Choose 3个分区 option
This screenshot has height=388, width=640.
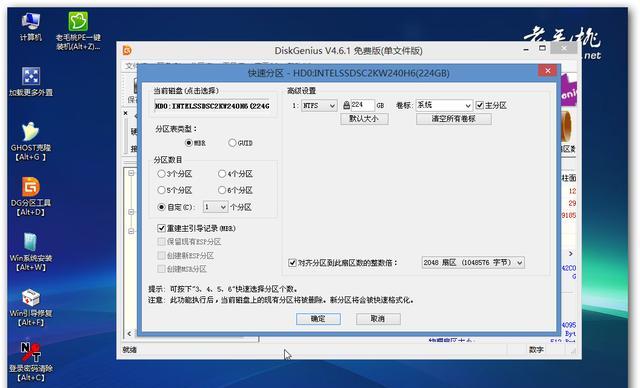pos(174,174)
